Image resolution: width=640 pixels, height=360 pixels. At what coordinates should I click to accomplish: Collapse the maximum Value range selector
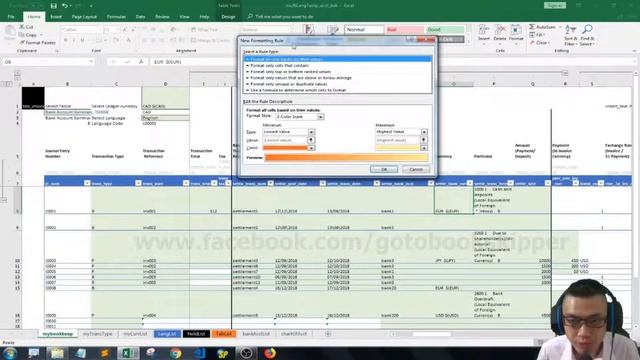[424, 140]
